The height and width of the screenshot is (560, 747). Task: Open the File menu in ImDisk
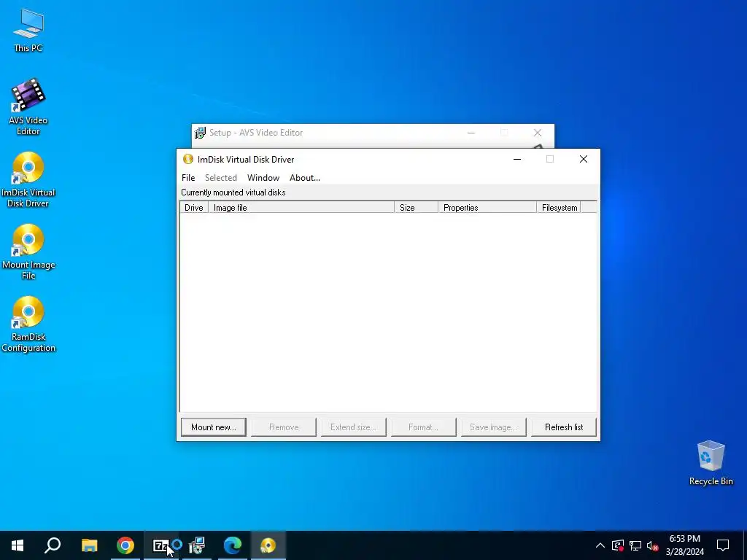coord(188,178)
